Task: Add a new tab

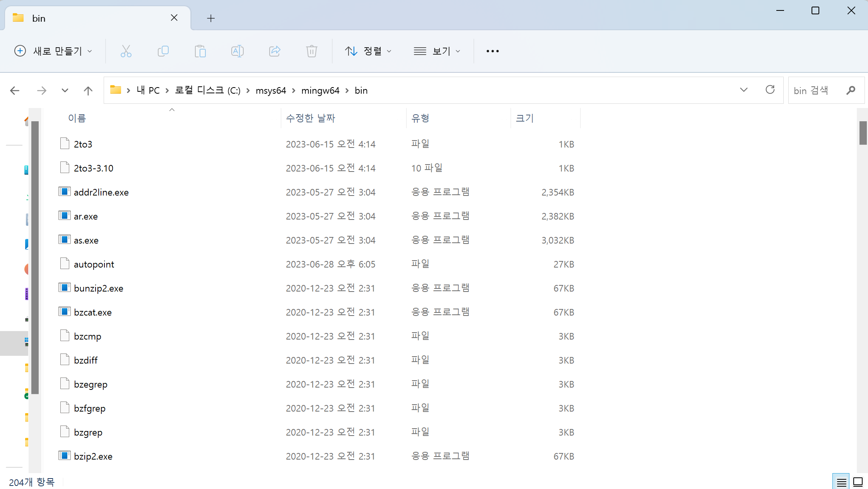Action: coord(211,18)
